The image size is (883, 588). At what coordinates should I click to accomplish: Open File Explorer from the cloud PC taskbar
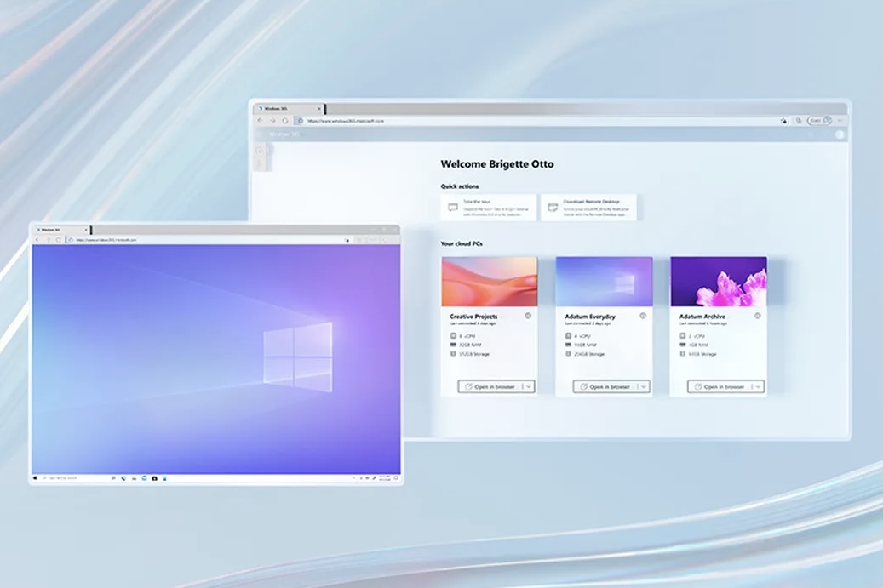tap(134, 478)
